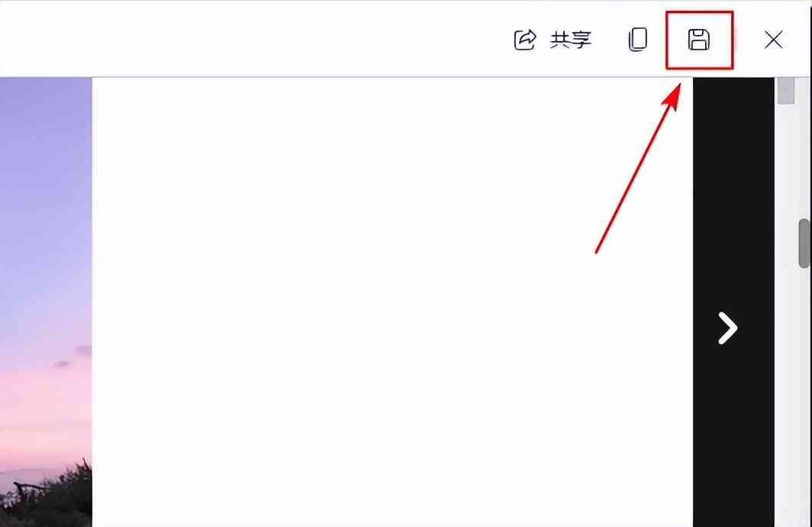Click the outer scrollbar track below its thumb
This screenshot has height=527, width=812.
pyautogui.click(x=804, y=397)
